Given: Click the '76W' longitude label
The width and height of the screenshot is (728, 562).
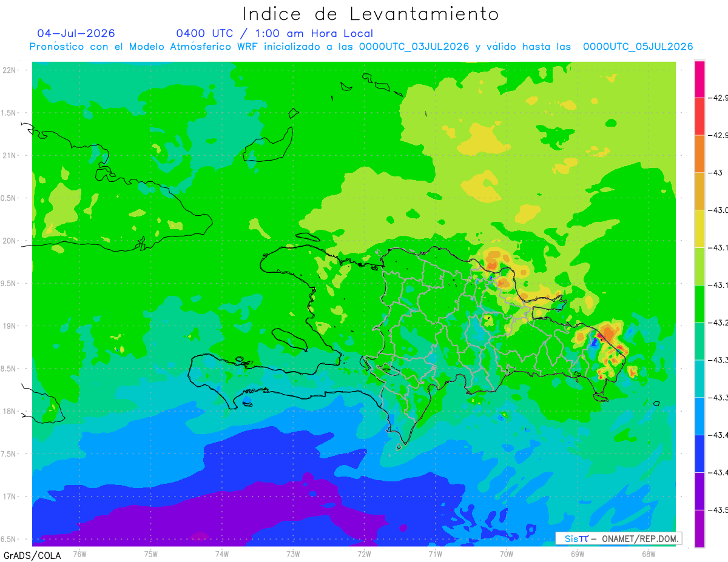Looking at the screenshot, I should coord(79,554).
